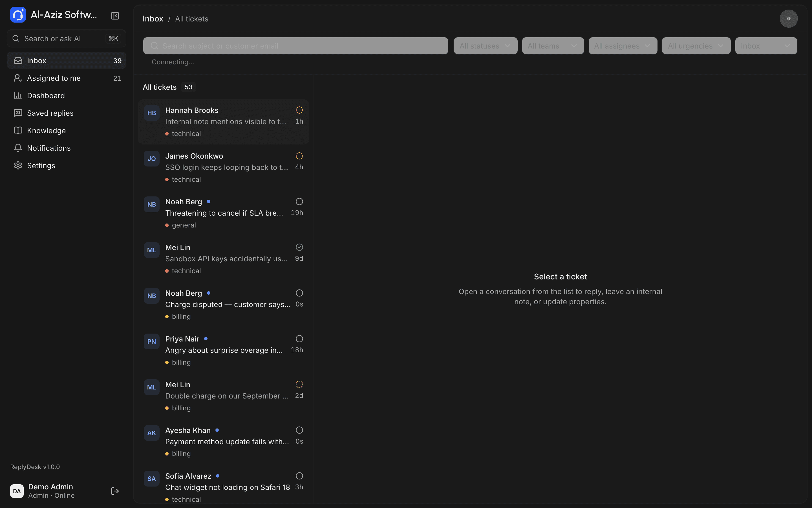
Task: Click the Assigned to me person icon
Action: [x=18, y=78]
